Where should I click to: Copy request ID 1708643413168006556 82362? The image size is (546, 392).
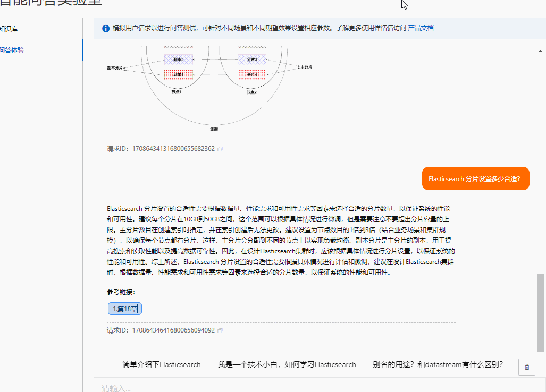tap(220, 149)
